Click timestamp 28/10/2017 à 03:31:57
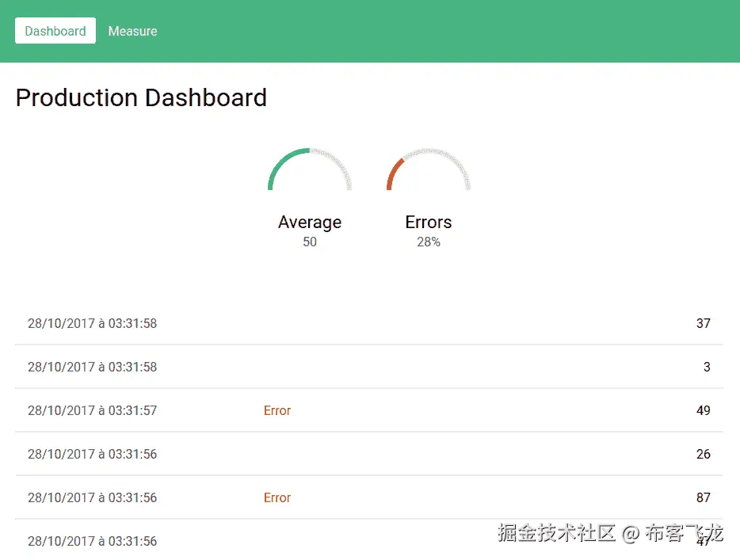740x560 pixels. tap(92, 410)
